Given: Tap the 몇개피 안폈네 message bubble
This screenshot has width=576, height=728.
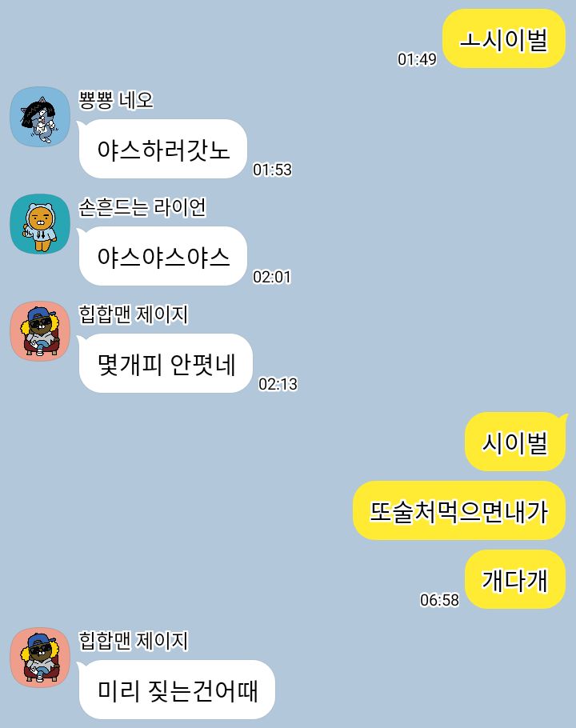Looking at the screenshot, I should tap(166, 363).
